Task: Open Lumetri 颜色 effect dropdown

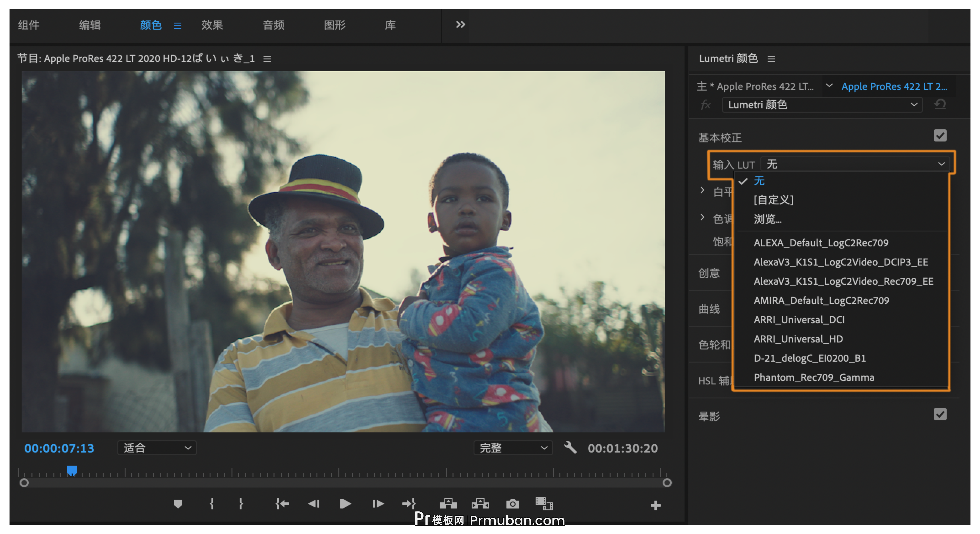Action: 822,104
